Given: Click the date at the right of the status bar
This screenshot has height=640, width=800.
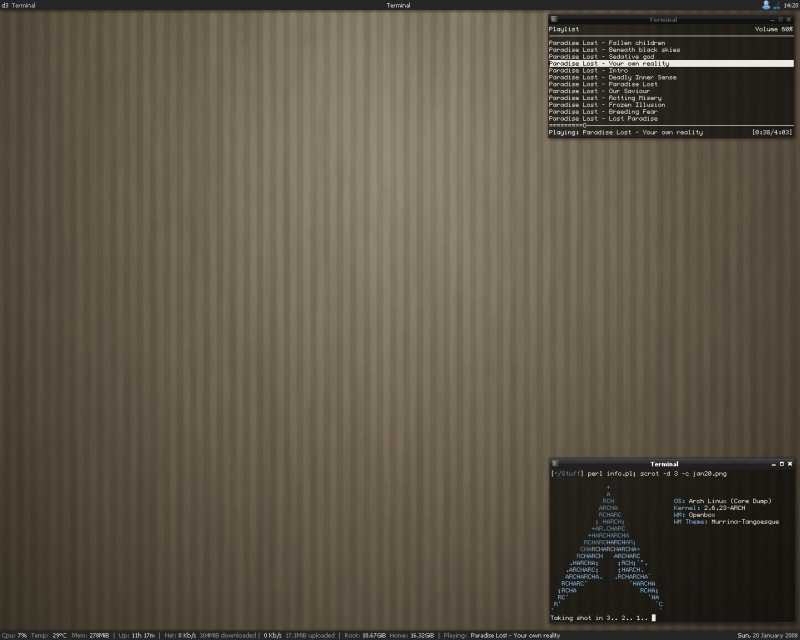Looking at the screenshot, I should pyautogui.click(x=768, y=636).
